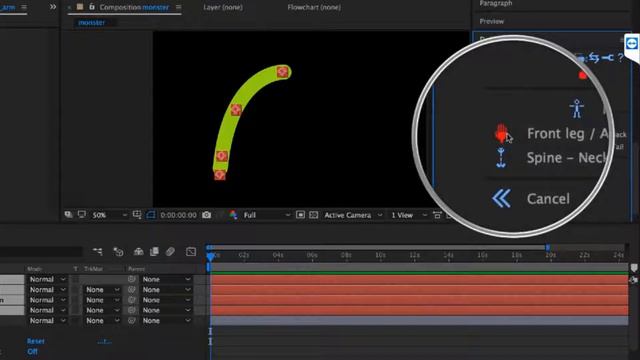640x360 pixels.
Task: Select the monster breadcrumb tab
Action: coord(91,23)
